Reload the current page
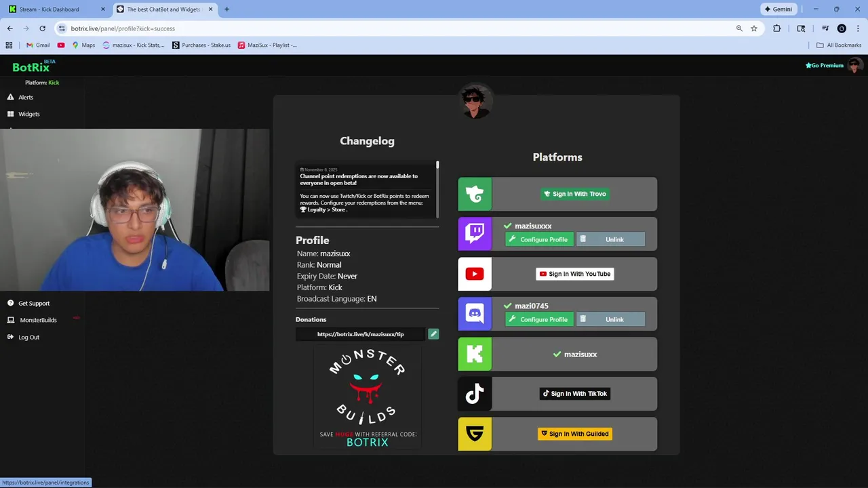The height and width of the screenshot is (488, 868). 42,28
